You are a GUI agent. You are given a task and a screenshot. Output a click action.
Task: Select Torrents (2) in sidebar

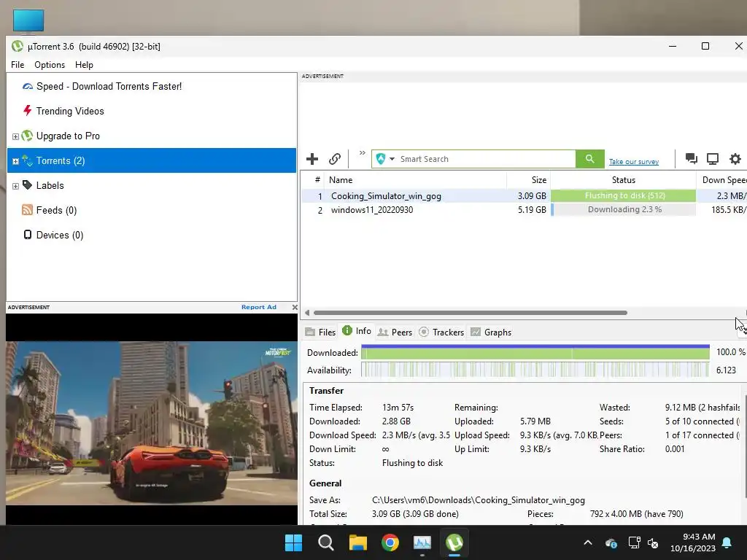pos(152,160)
